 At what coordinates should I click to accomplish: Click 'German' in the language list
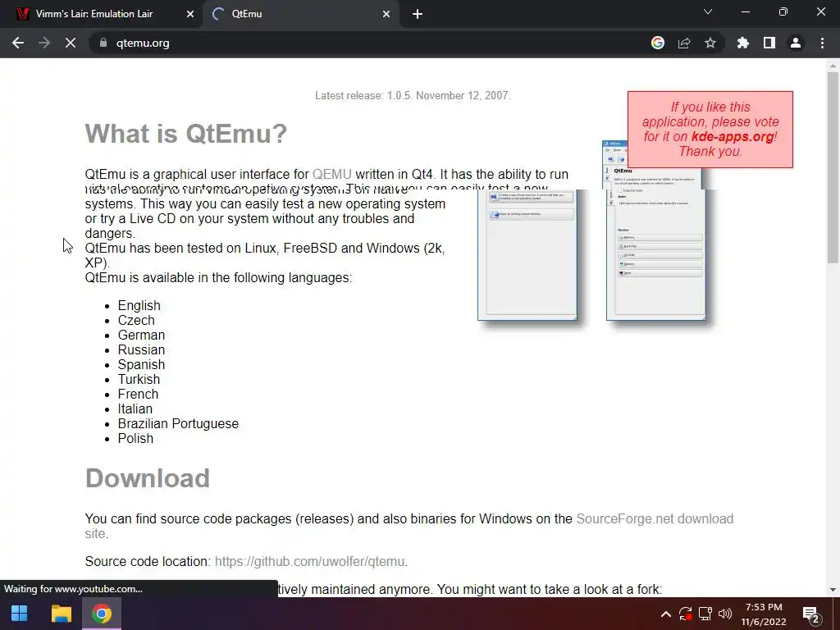pyautogui.click(x=141, y=335)
